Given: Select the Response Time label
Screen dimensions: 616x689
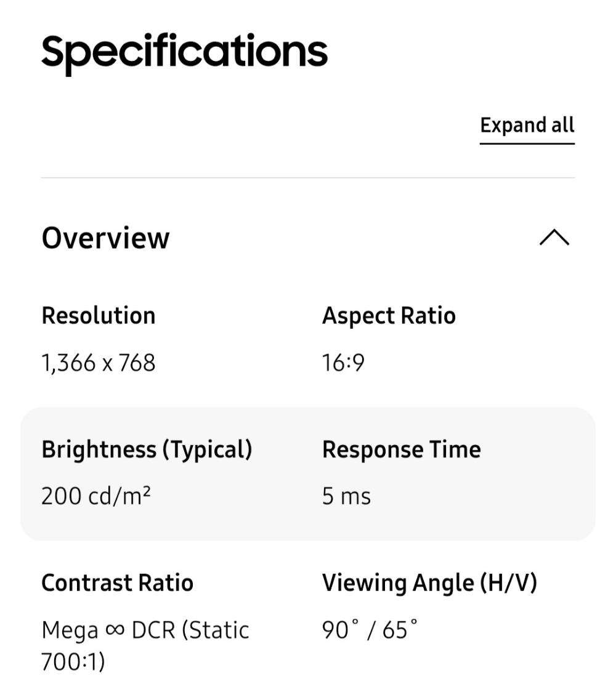Looking at the screenshot, I should coord(401,449).
